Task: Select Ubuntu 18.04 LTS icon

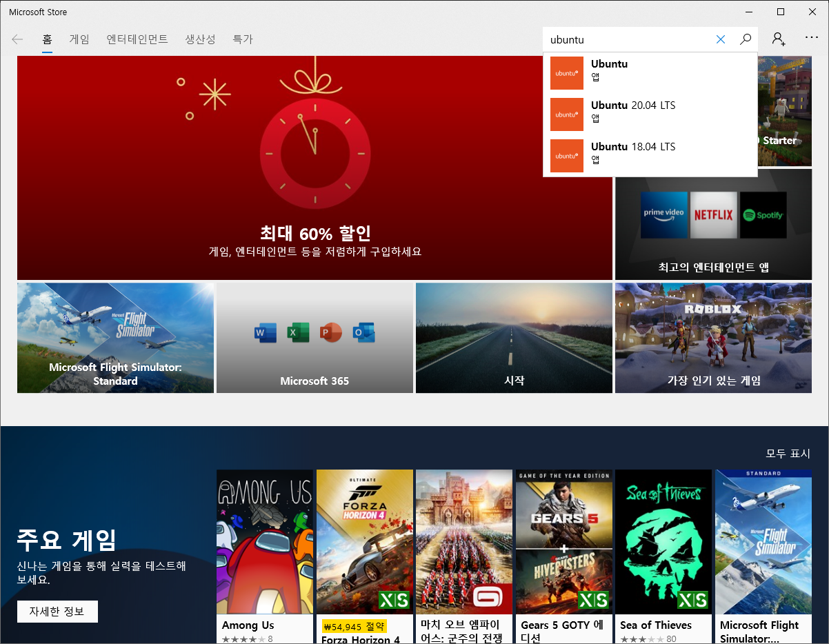Action: [567, 156]
